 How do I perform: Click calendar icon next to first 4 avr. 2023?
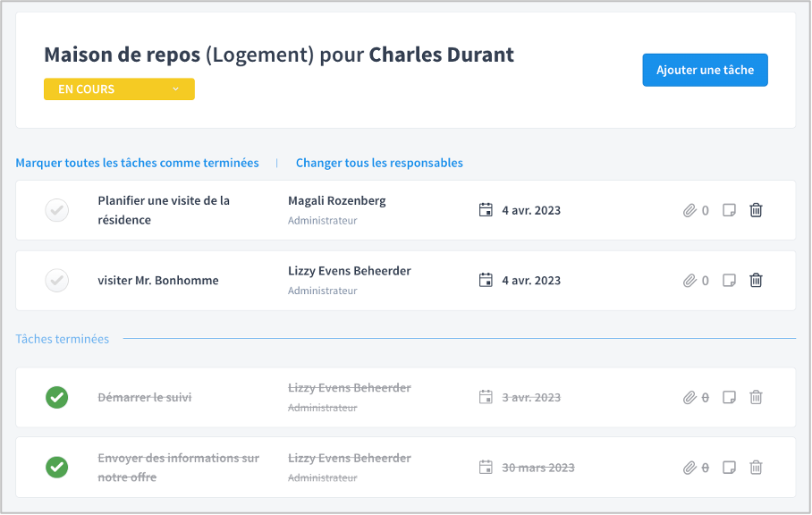pyautogui.click(x=486, y=210)
